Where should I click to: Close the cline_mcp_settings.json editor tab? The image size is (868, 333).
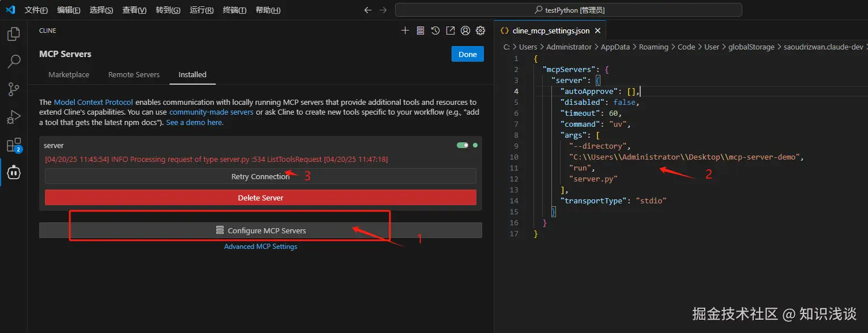598,31
